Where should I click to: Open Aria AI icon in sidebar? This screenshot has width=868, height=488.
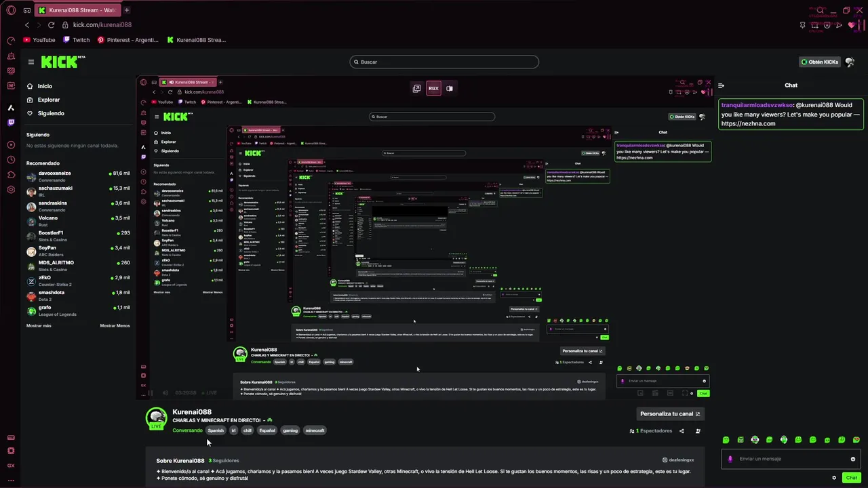(x=11, y=108)
